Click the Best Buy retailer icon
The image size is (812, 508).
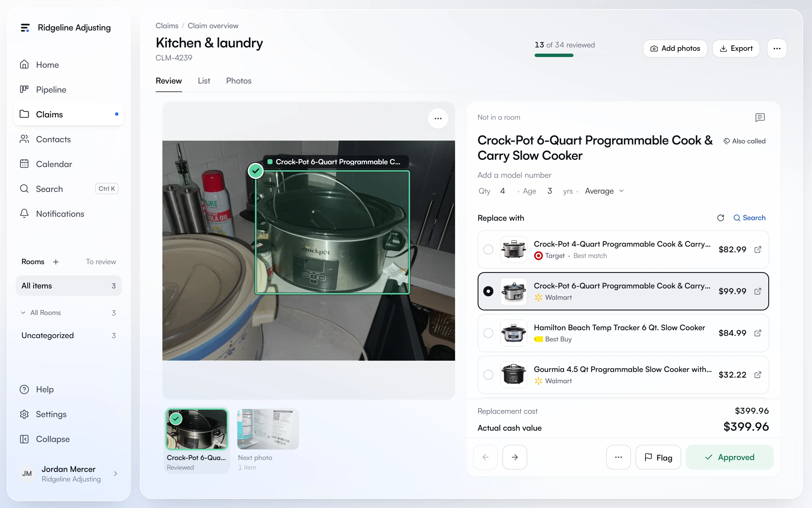point(538,339)
